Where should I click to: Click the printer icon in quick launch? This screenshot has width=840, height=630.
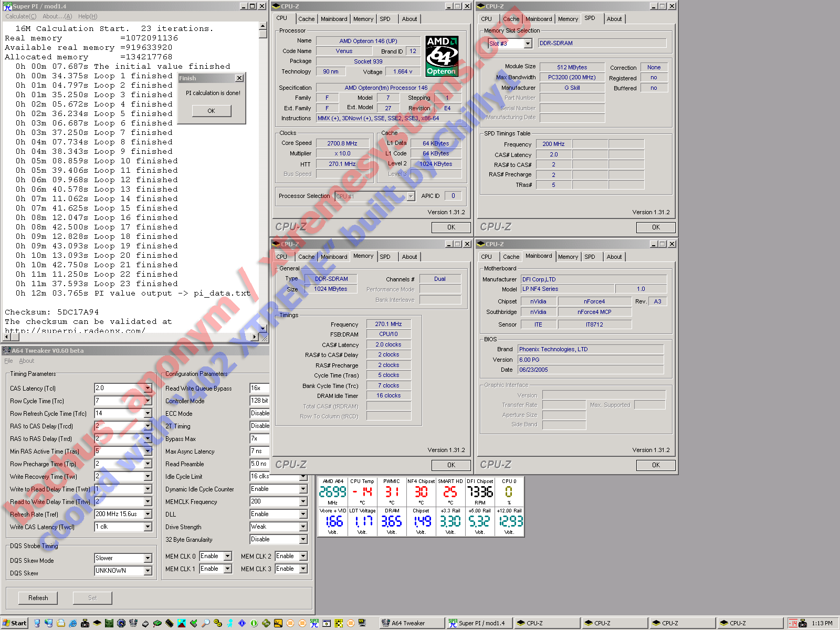coord(61,623)
